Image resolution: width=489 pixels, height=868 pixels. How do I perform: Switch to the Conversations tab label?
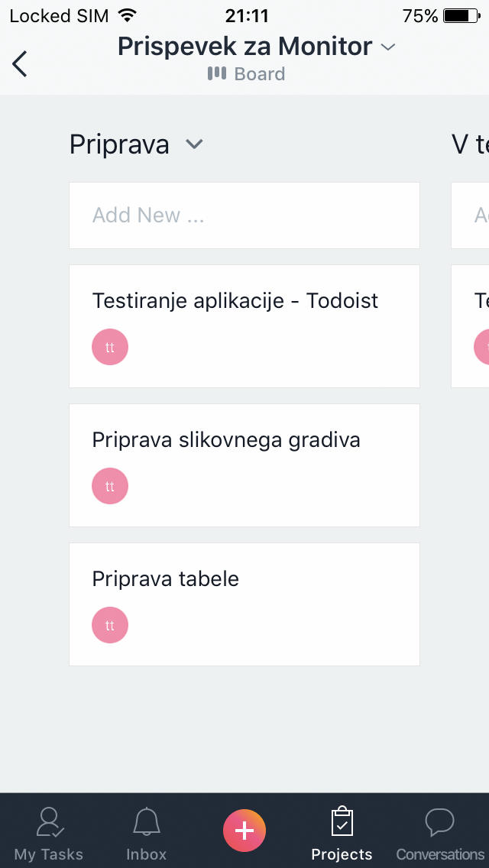440,854
